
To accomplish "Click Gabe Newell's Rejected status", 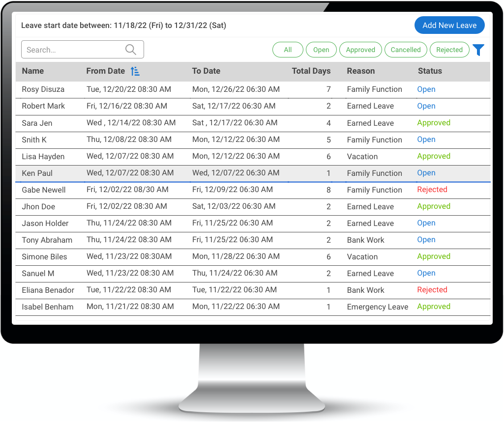I will point(432,190).
